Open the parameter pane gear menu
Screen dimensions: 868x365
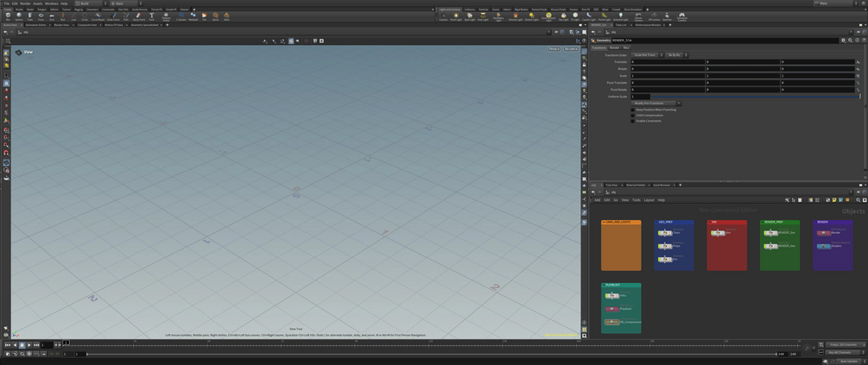tap(843, 41)
